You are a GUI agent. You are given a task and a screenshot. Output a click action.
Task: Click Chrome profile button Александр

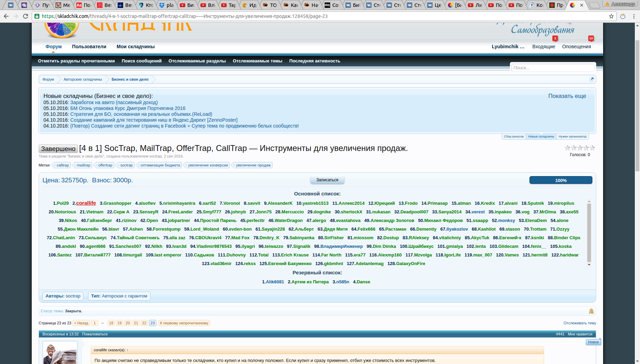pos(620,4)
